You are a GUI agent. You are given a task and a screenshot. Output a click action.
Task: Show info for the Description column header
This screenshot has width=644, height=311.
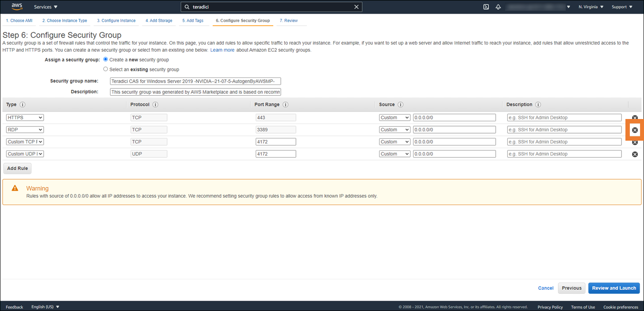point(538,105)
